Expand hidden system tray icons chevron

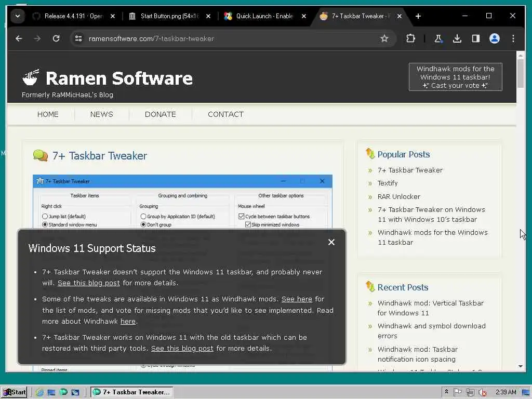(446, 392)
